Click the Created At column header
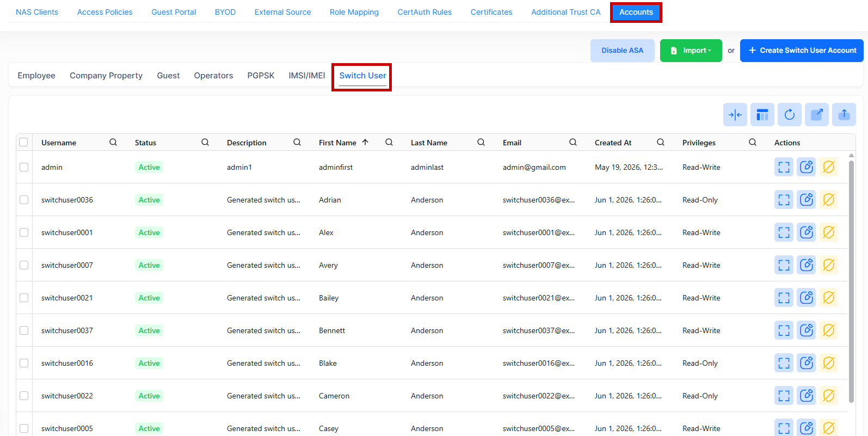This screenshot has width=868, height=436. pos(613,143)
